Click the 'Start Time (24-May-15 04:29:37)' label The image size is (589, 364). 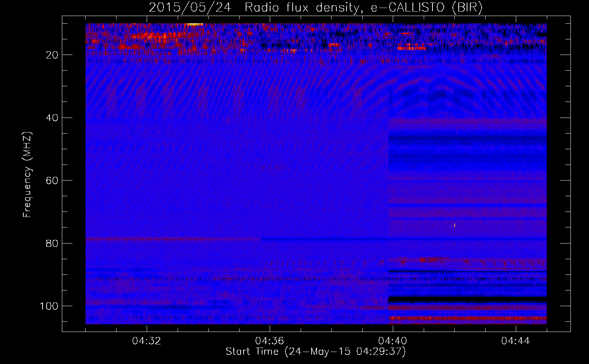pyautogui.click(x=316, y=352)
